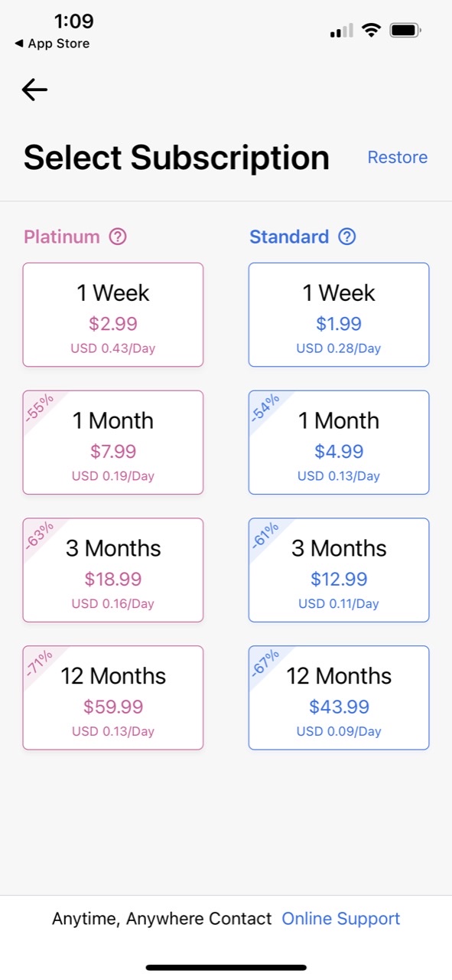The image size is (452, 980).
Task: Tap the battery status icon
Action: click(405, 30)
